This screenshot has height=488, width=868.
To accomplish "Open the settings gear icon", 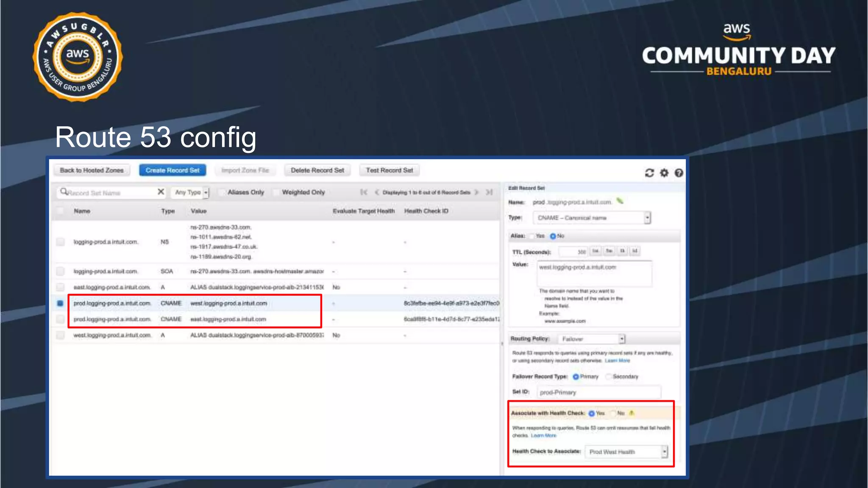I will tap(664, 173).
